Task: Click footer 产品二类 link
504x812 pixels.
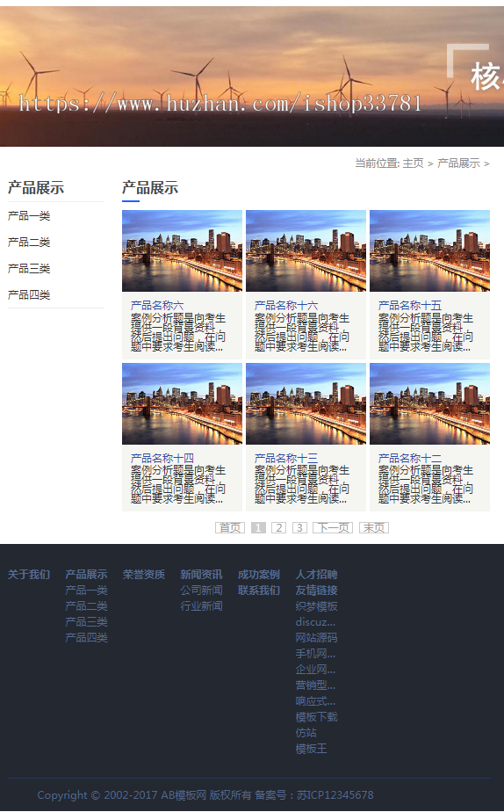Action: (86, 605)
